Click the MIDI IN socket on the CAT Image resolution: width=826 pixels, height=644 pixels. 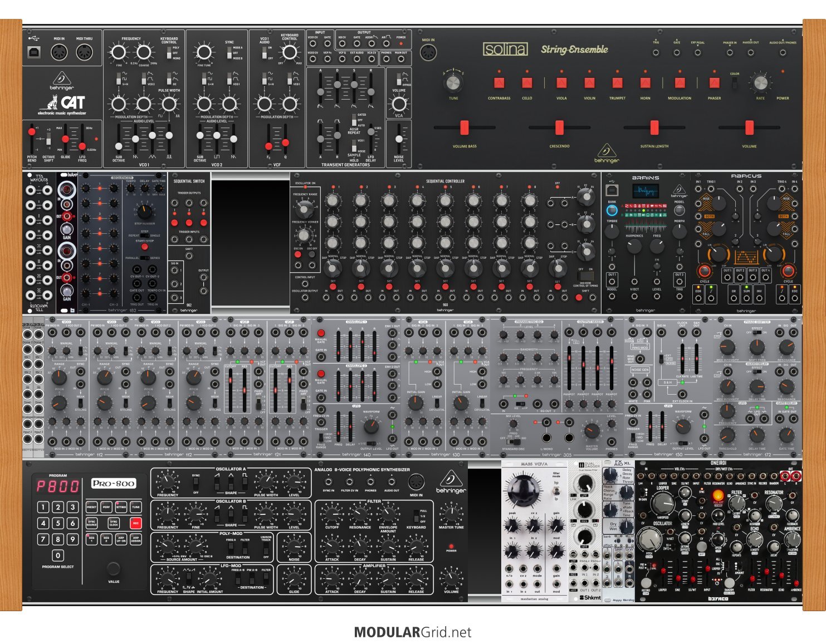59,53
